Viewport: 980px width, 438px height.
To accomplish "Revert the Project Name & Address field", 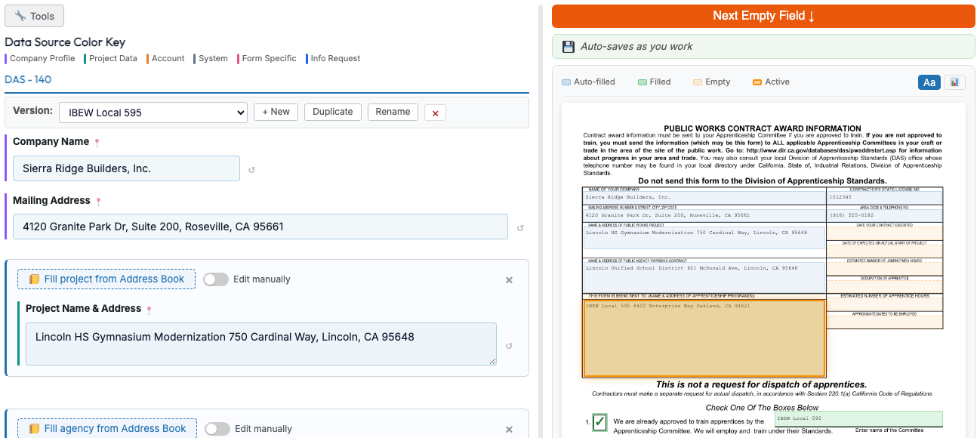I will (509, 346).
